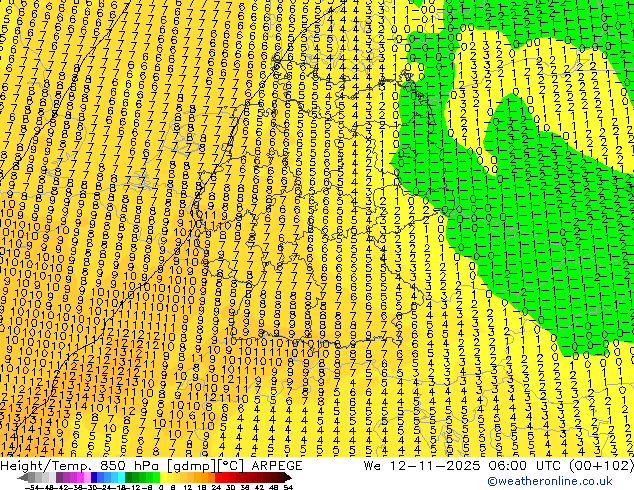Click the '[gdmp]' unit label
The height and width of the screenshot is (490, 634).
[x=190, y=466]
